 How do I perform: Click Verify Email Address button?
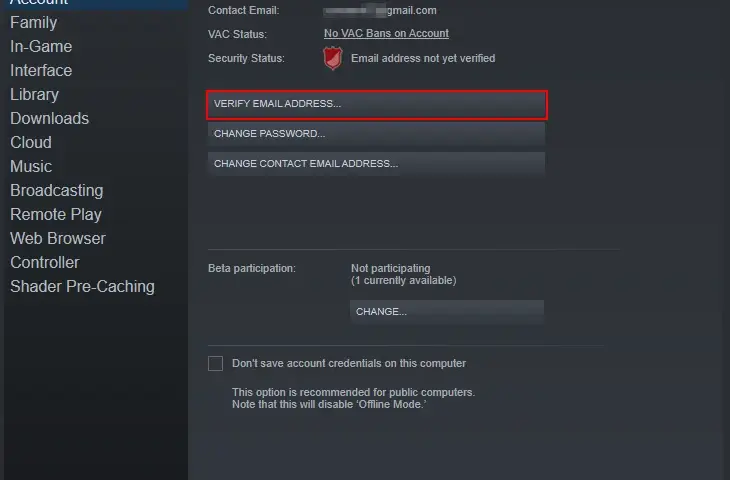coord(377,104)
